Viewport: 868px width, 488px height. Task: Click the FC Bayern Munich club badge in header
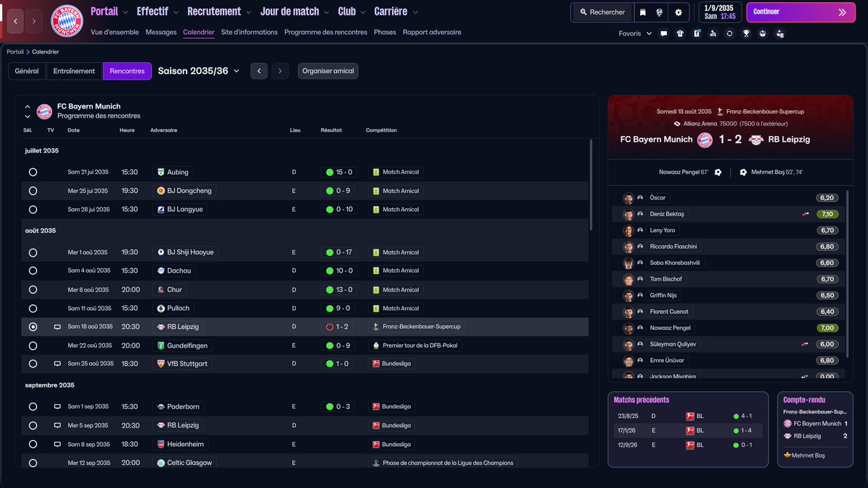coord(67,22)
